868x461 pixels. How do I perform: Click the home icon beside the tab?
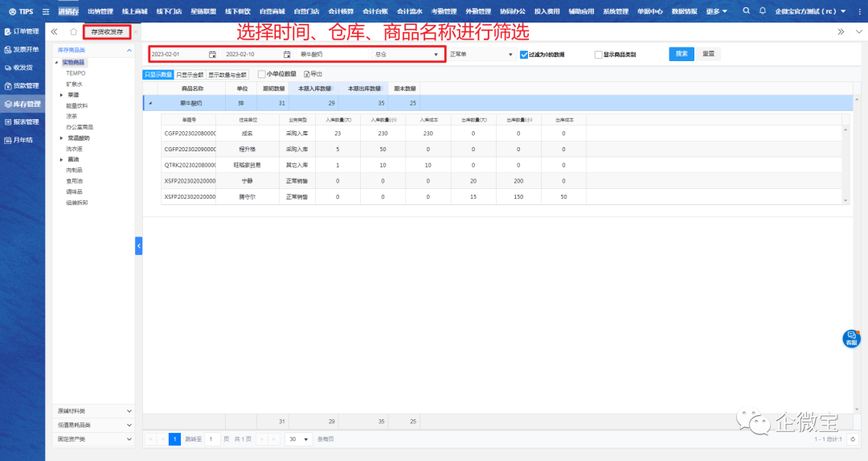(x=73, y=31)
